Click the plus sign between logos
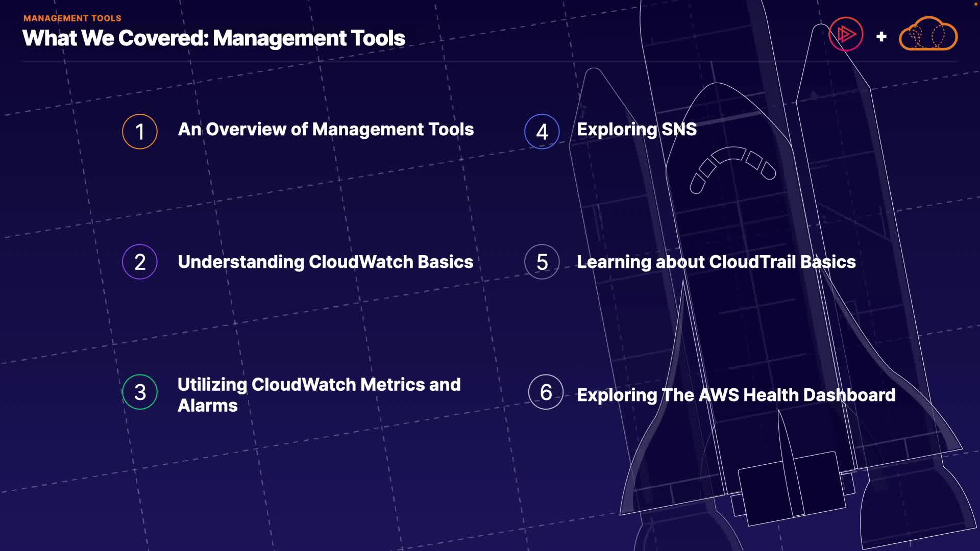The height and width of the screenshot is (551, 980). click(881, 37)
